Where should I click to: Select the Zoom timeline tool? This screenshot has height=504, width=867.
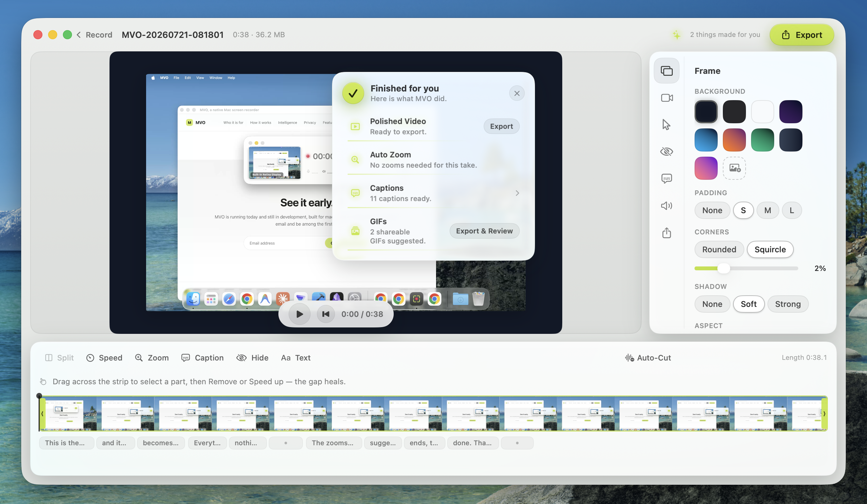[152, 358]
